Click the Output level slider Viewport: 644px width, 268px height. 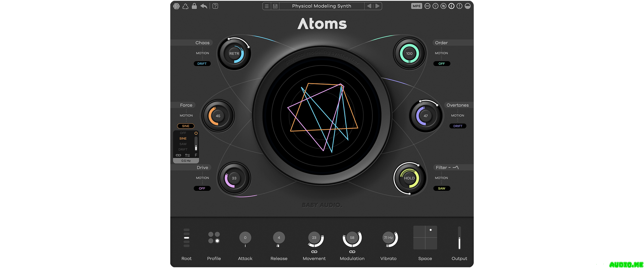pyautogui.click(x=459, y=238)
